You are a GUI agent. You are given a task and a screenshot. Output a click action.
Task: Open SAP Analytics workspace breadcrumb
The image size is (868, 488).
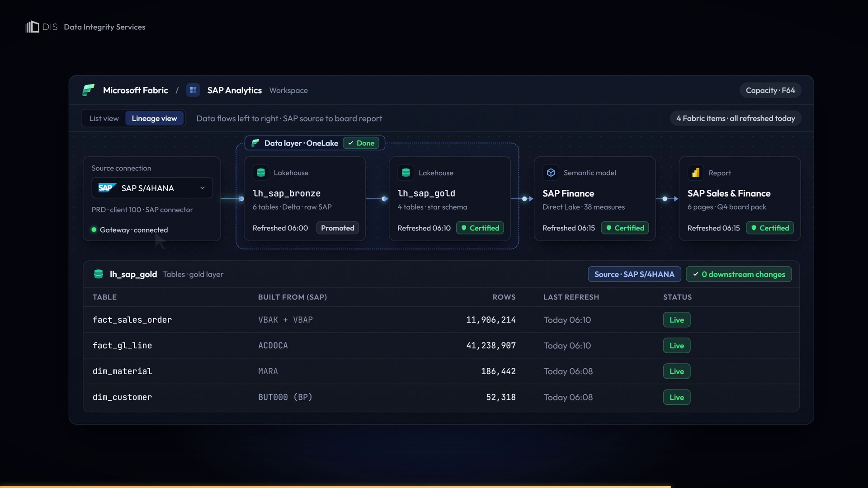pyautogui.click(x=234, y=90)
